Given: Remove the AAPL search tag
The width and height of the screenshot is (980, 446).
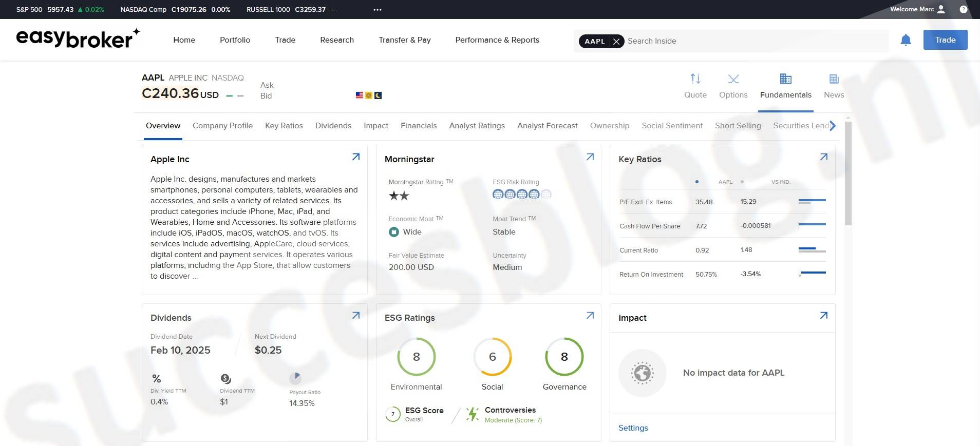Looking at the screenshot, I should [616, 41].
